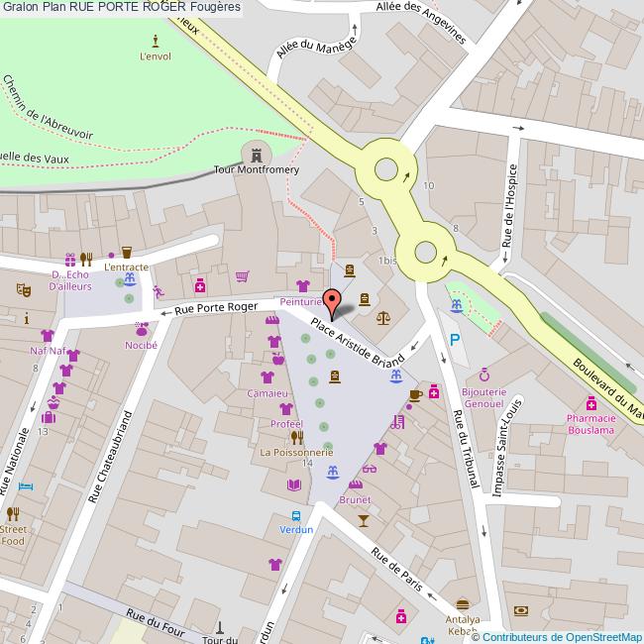Click the bookshop icon near Verdun
Screen dimensions: 644x644
[x=293, y=484]
